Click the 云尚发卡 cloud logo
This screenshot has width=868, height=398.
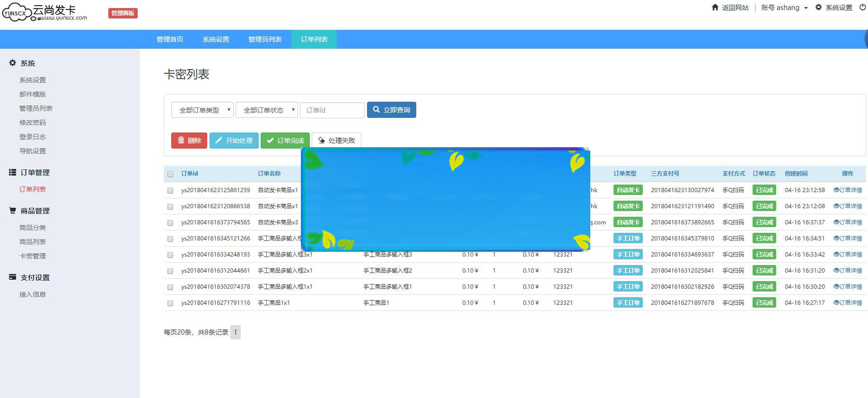45,13
